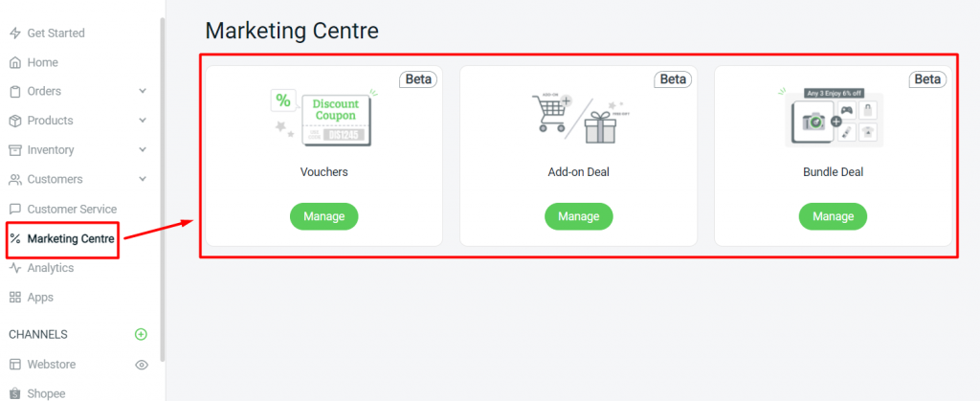The image size is (980, 401).
Task: Click Manage under Bundle Deal
Action: (x=834, y=216)
